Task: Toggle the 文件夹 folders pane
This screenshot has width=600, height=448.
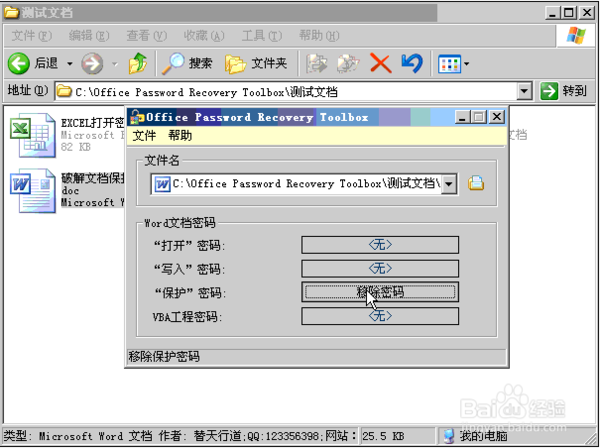Action: tap(256, 63)
